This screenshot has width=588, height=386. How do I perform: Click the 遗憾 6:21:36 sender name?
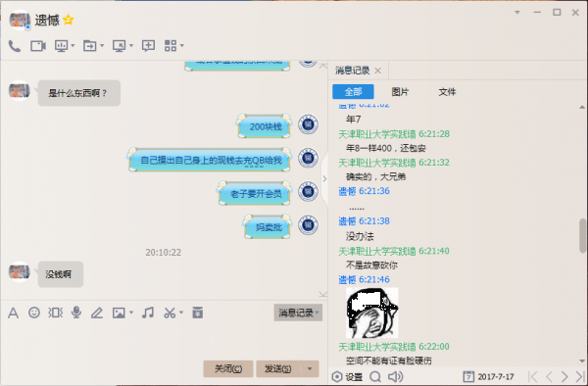364,191
